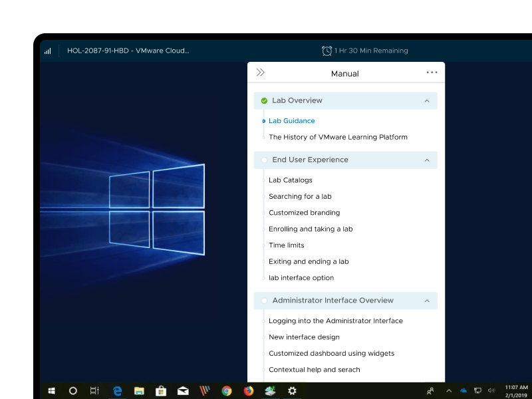Open the Manual panel three-dot options menu
532x399 pixels.
[432, 72]
